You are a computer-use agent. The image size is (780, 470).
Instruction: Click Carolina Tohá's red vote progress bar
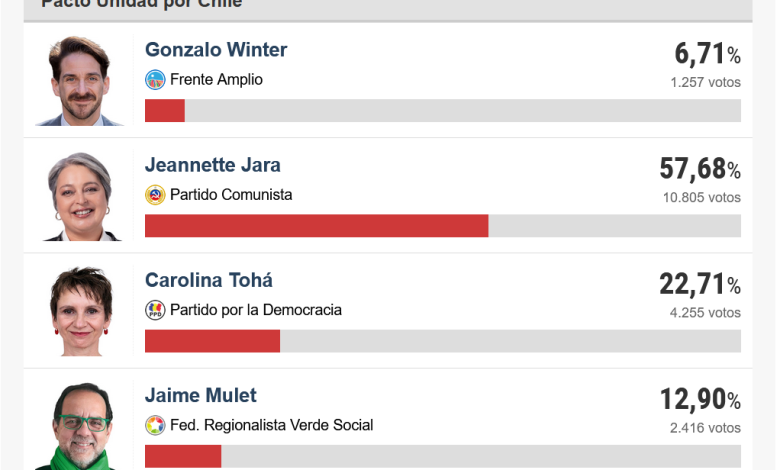212,341
